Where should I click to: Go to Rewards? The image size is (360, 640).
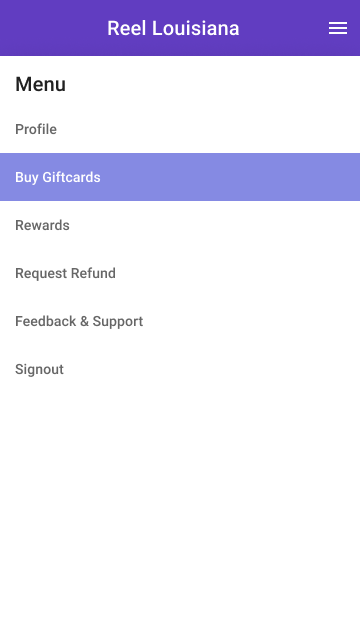(180, 225)
